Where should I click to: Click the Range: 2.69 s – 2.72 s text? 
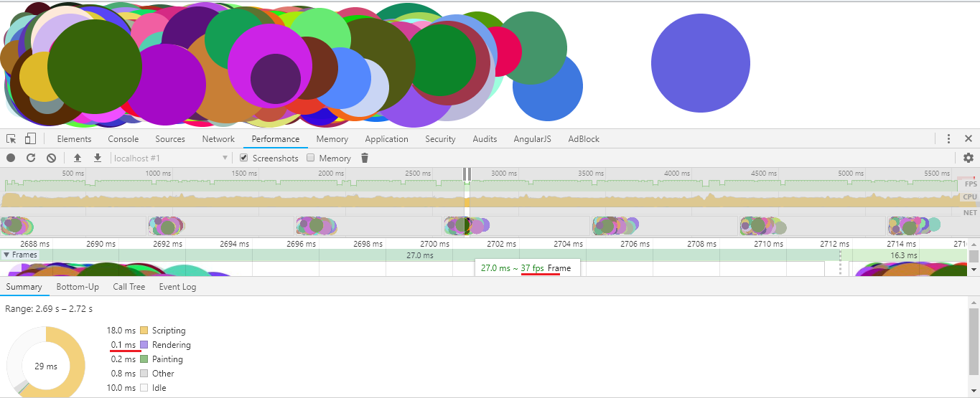click(49, 309)
